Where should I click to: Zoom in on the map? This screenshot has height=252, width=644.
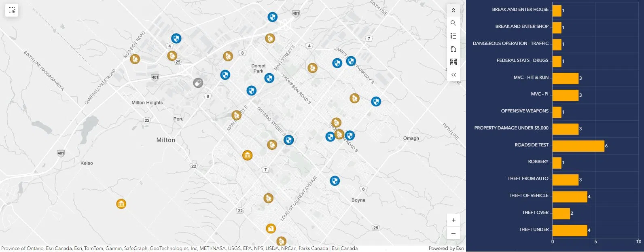[453, 220]
